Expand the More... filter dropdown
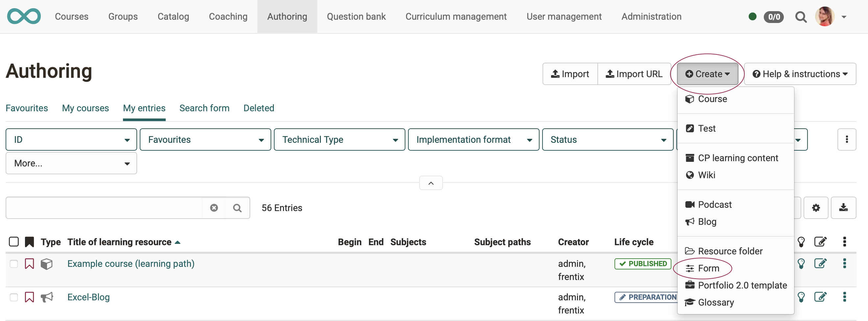Image resolution: width=868 pixels, height=321 pixels. tap(71, 163)
